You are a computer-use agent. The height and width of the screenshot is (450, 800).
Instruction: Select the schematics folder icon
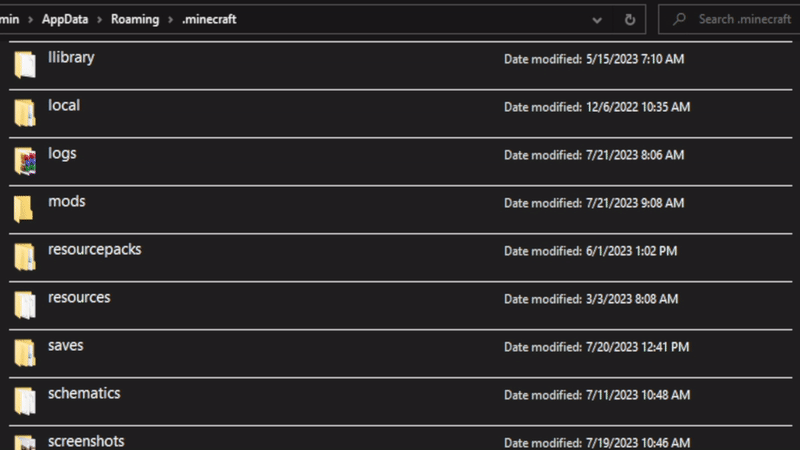(x=25, y=400)
